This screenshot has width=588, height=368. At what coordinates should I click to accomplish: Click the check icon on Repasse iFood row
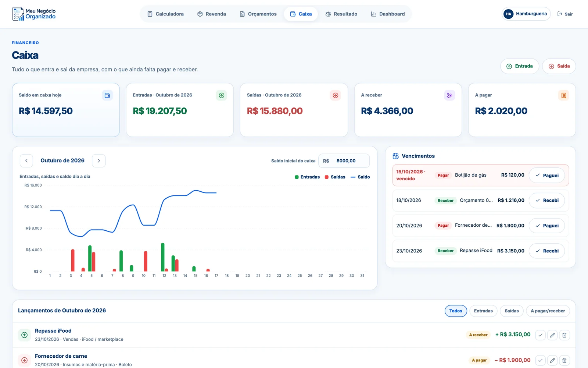[540, 335]
